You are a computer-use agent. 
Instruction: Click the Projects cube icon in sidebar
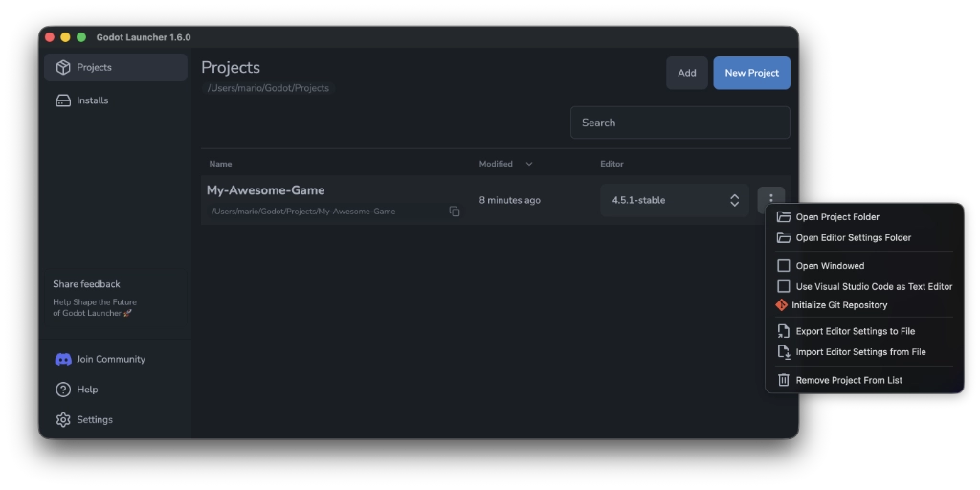(63, 68)
